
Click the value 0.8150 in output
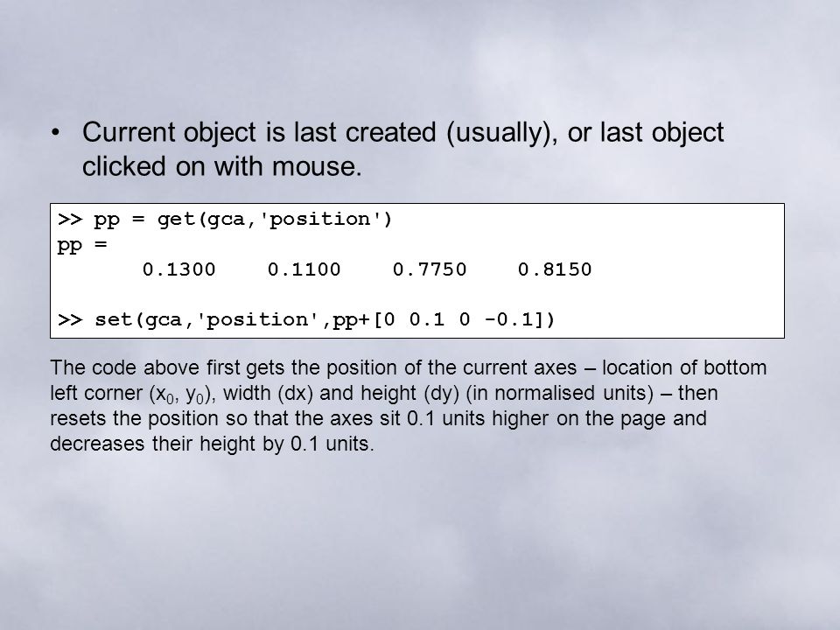coord(555,269)
